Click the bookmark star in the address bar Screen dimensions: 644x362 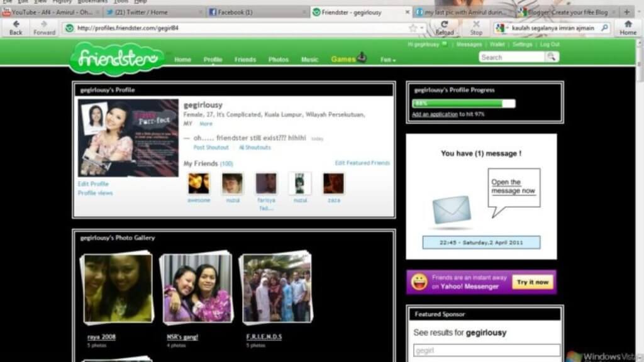[412, 28]
